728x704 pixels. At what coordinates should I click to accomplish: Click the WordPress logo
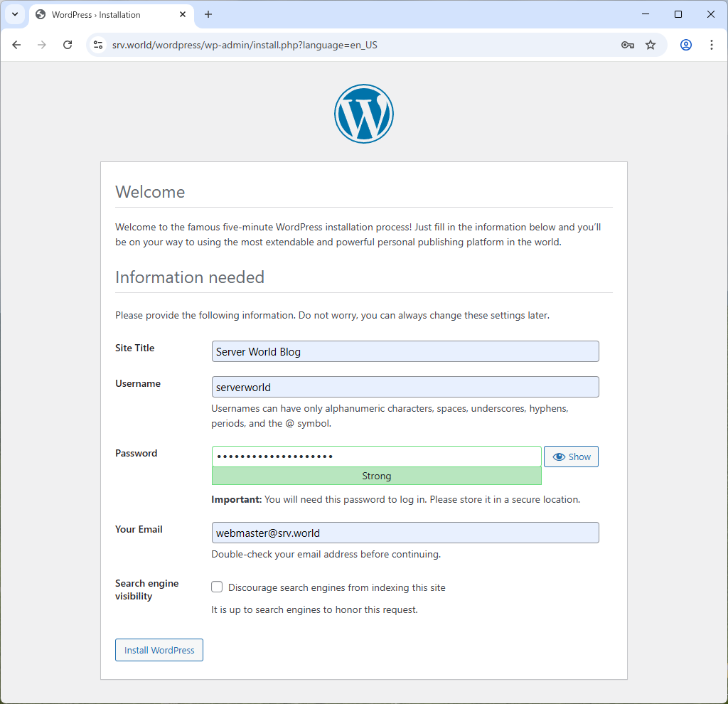pos(364,113)
